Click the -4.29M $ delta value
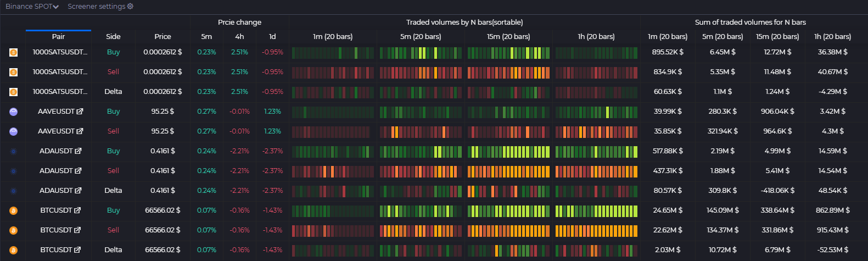Image resolution: width=868 pixels, height=261 pixels. (832, 92)
